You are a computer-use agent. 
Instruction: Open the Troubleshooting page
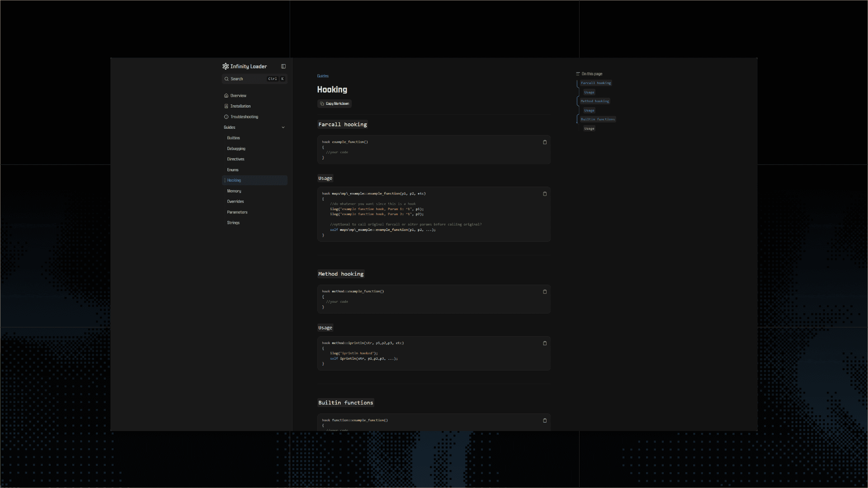[x=255, y=117]
